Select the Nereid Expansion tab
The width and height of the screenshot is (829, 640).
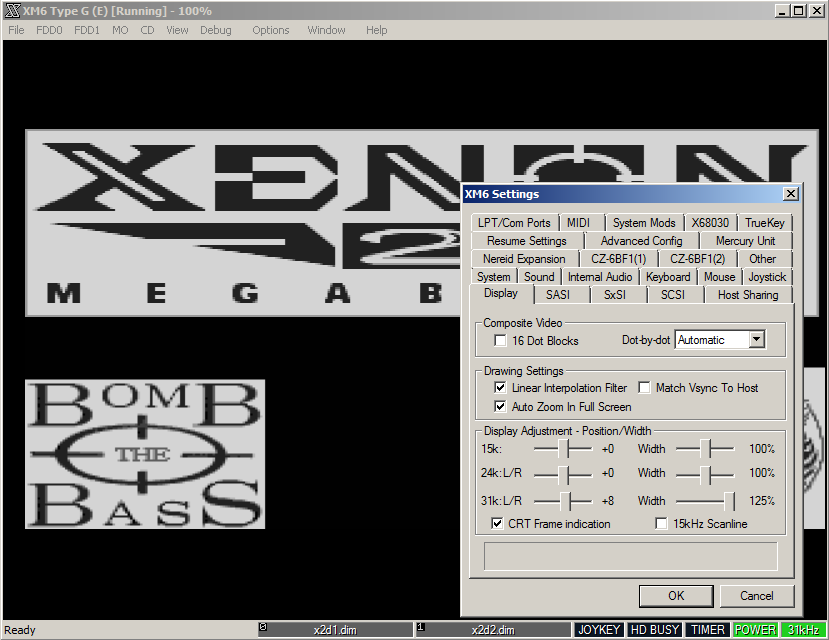coord(524,259)
